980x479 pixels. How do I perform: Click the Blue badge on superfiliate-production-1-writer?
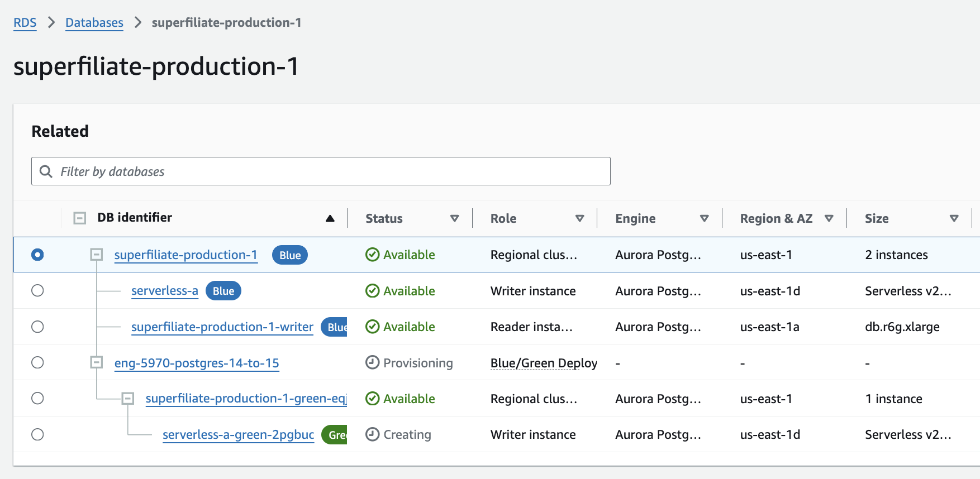click(334, 327)
